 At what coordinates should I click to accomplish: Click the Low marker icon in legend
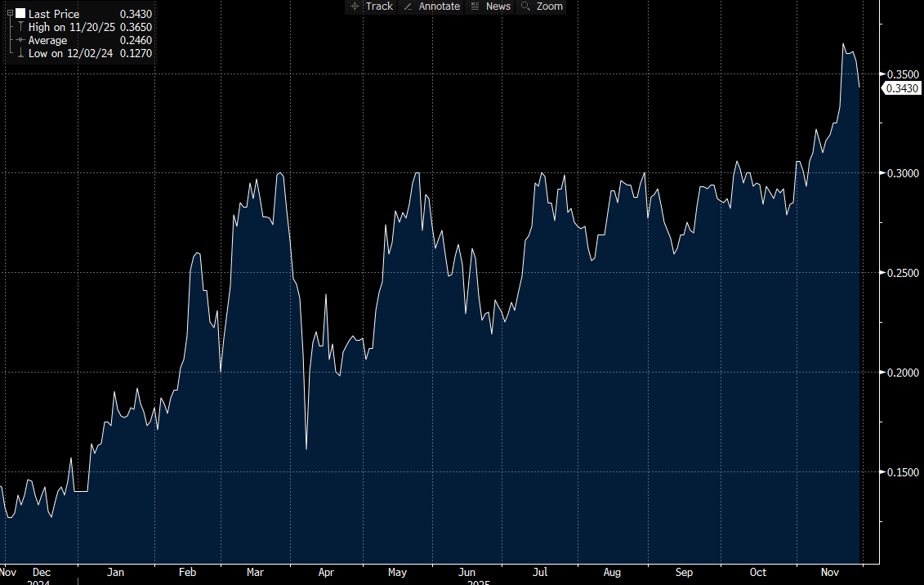(20, 53)
